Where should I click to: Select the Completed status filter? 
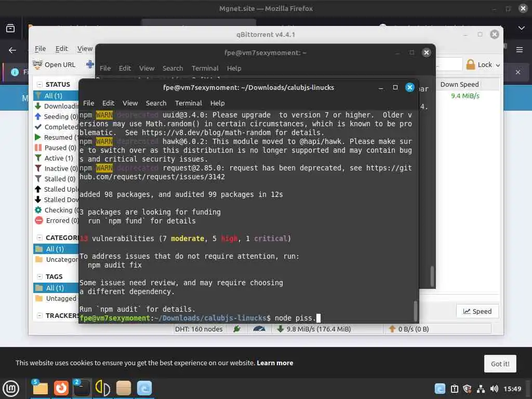56,127
